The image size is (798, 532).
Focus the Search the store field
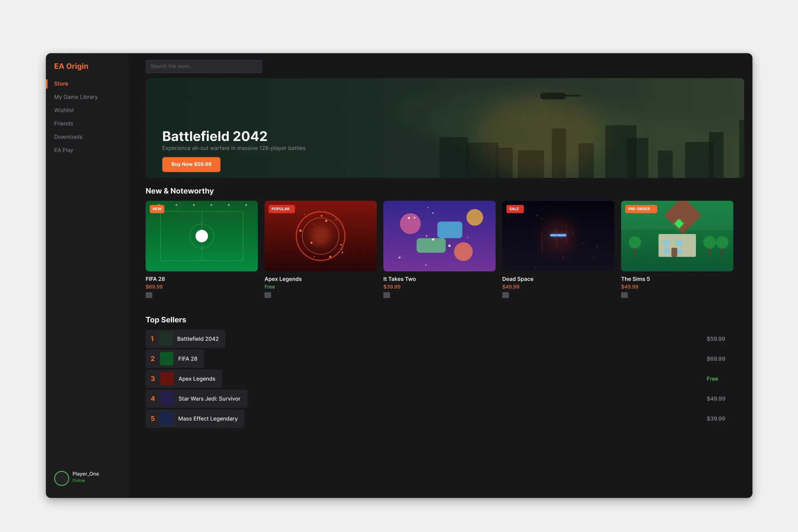[203, 66]
